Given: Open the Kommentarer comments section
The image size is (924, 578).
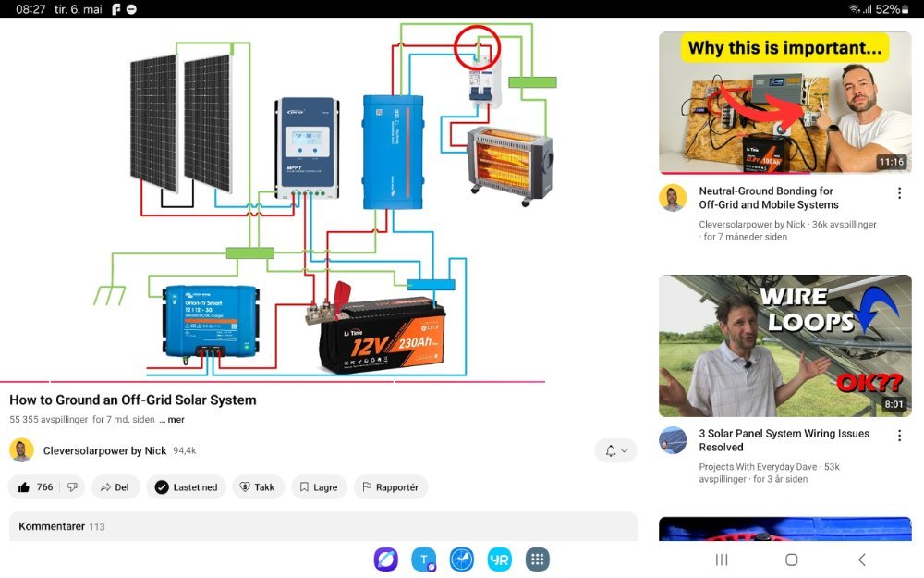Looking at the screenshot, I should [322, 526].
